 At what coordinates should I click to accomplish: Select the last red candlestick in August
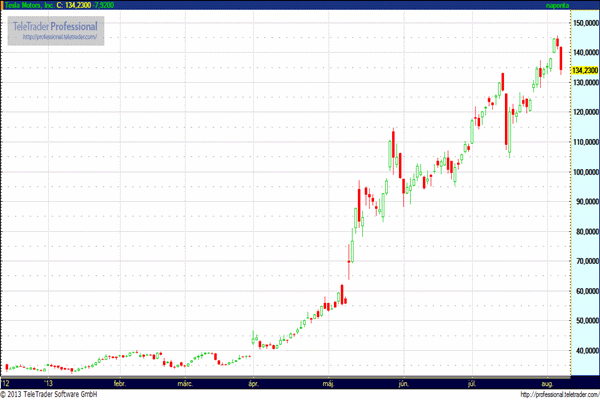pyautogui.click(x=562, y=58)
